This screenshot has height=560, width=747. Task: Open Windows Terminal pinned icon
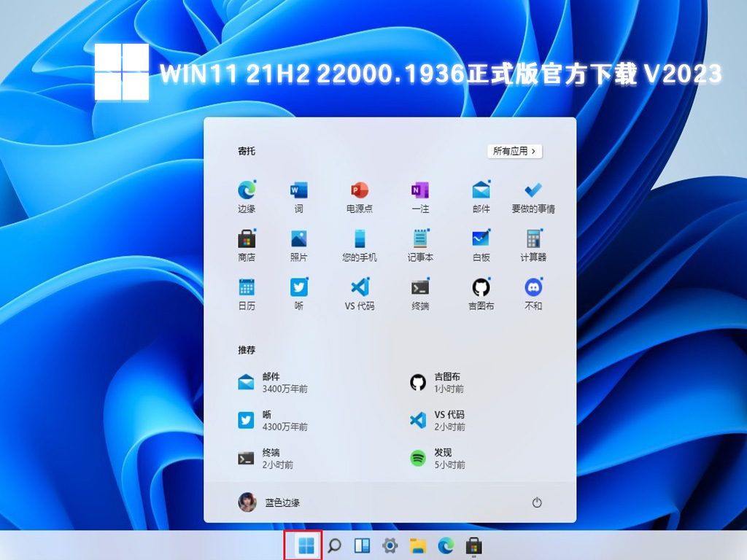[x=419, y=287]
